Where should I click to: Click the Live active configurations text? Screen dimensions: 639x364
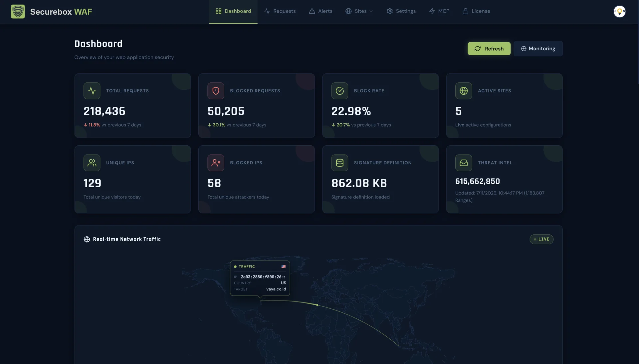(x=483, y=125)
